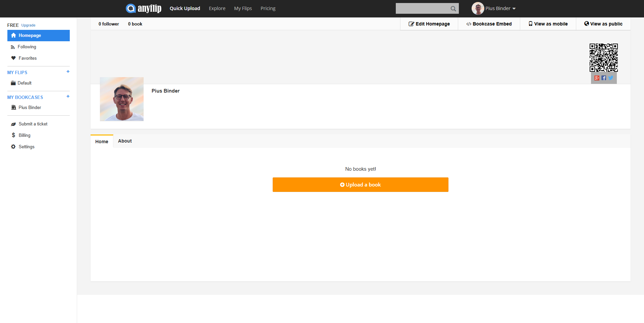Click the top search input field
Image resolution: width=644 pixels, height=323 pixels.
[422, 9]
